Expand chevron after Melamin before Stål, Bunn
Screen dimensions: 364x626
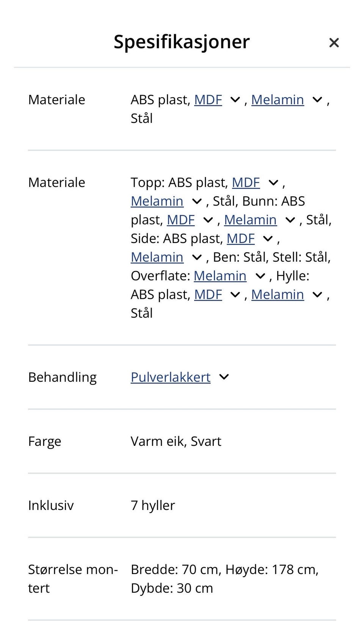196,201
